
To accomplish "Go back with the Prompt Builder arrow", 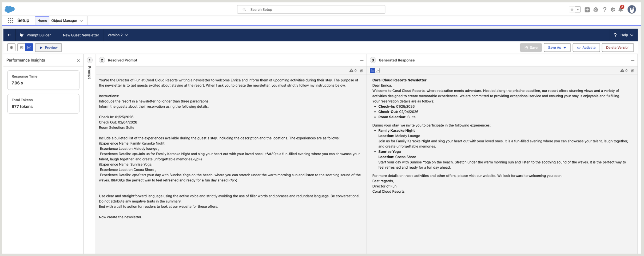I will pos(9,35).
